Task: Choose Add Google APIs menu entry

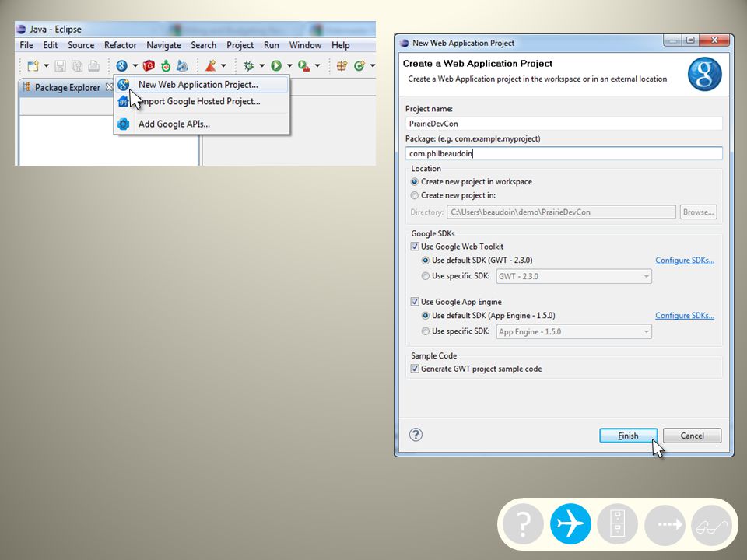Action: [x=202, y=124]
